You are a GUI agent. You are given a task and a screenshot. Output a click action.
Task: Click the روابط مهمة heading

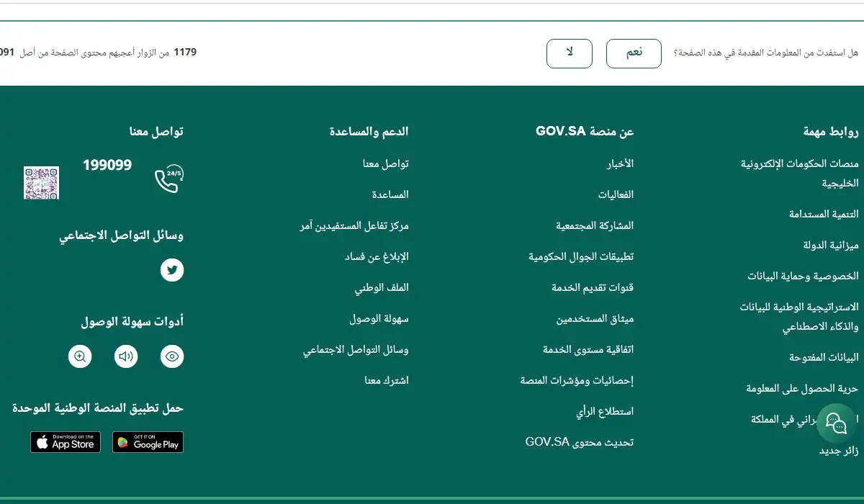(831, 132)
